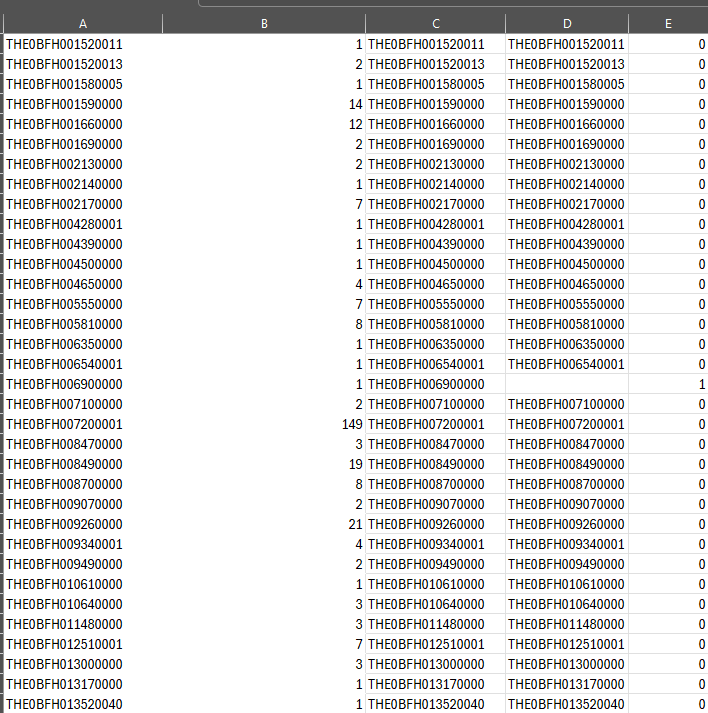
Task: Select THE0BFH001520011 in column A
Action: pos(82,44)
